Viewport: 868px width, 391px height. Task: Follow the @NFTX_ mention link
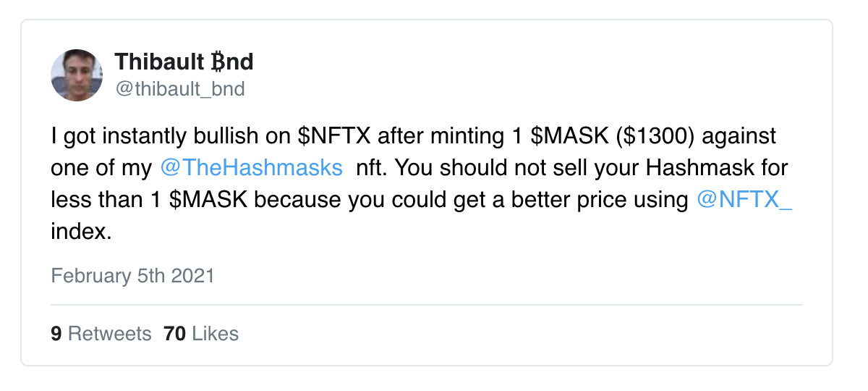pos(744,200)
